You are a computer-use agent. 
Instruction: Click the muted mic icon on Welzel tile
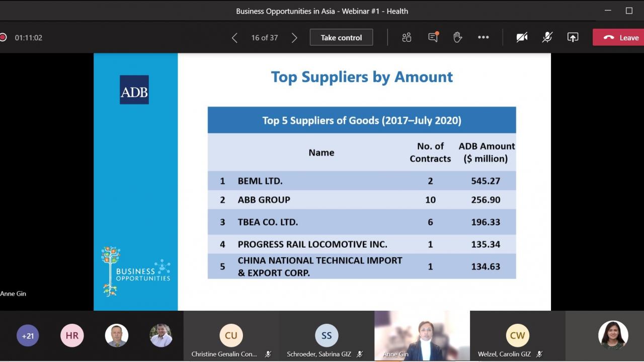pos(539,354)
